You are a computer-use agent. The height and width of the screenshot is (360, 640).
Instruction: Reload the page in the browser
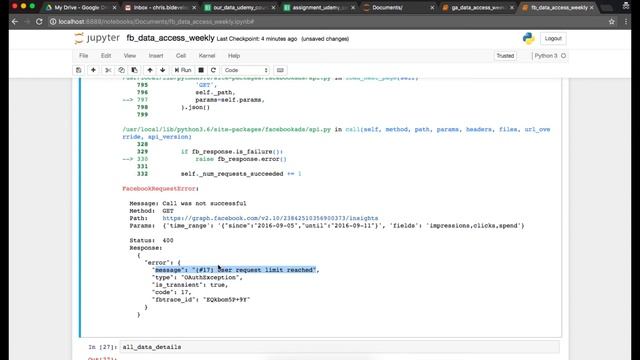39,22
